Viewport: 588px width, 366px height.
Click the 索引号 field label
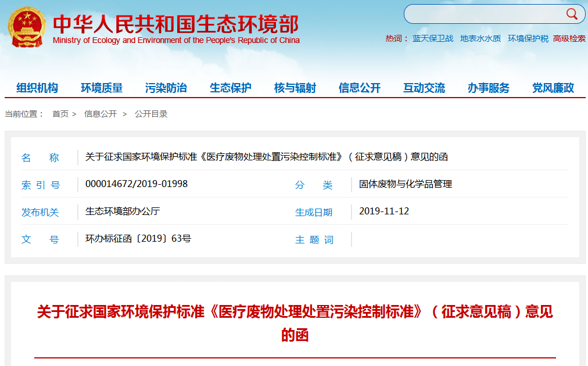click(x=41, y=185)
